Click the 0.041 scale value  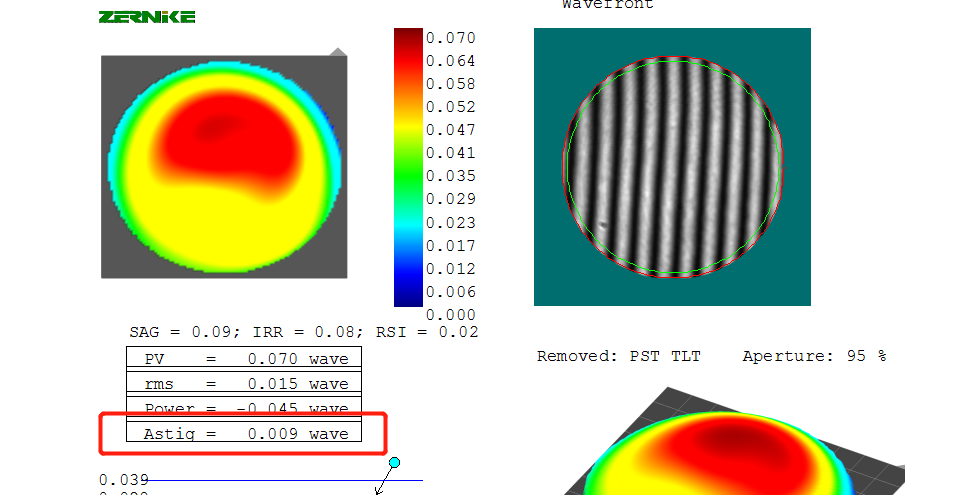(451, 153)
